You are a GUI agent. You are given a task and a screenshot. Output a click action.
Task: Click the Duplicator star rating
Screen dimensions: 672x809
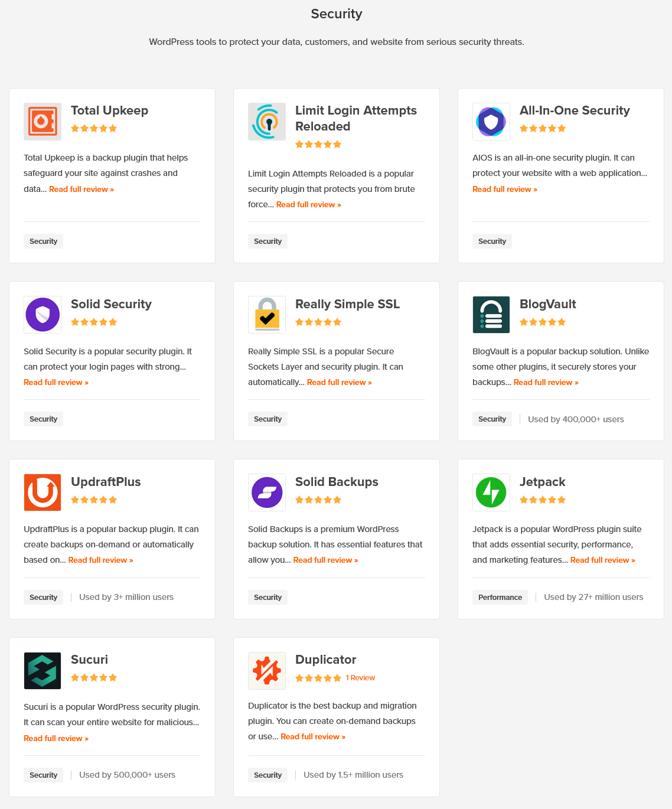click(318, 678)
